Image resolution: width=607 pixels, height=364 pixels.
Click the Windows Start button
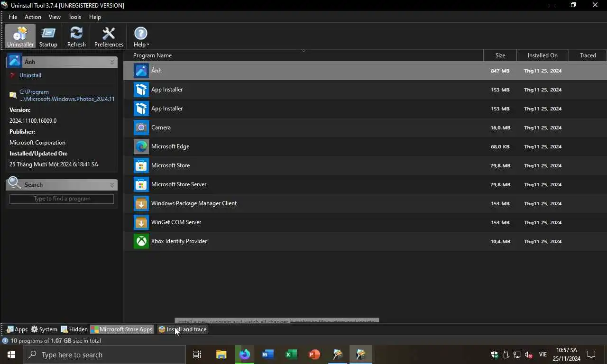[x=11, y=355]
